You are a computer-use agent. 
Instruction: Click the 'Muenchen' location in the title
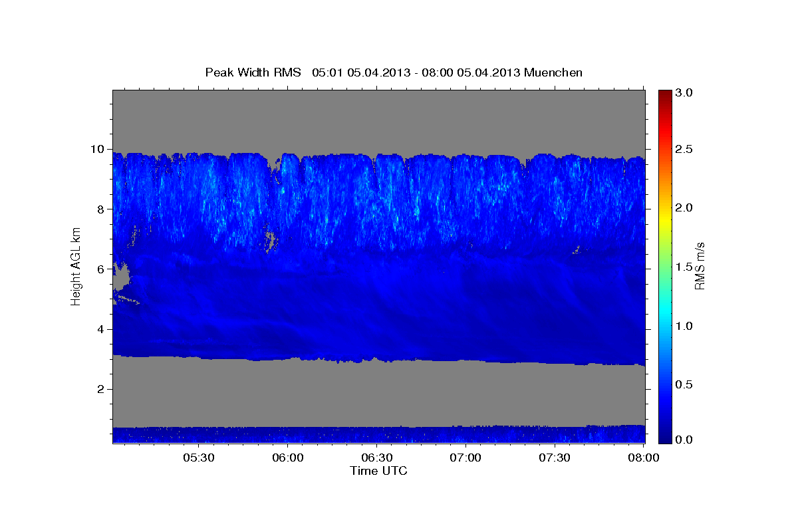[553, 72]
